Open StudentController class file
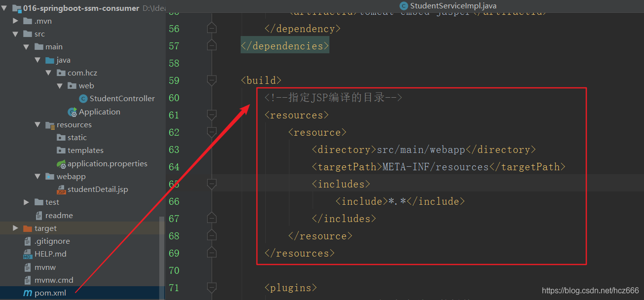The height and width of the screenshot is (300, 644). click(x=122, y=99)
